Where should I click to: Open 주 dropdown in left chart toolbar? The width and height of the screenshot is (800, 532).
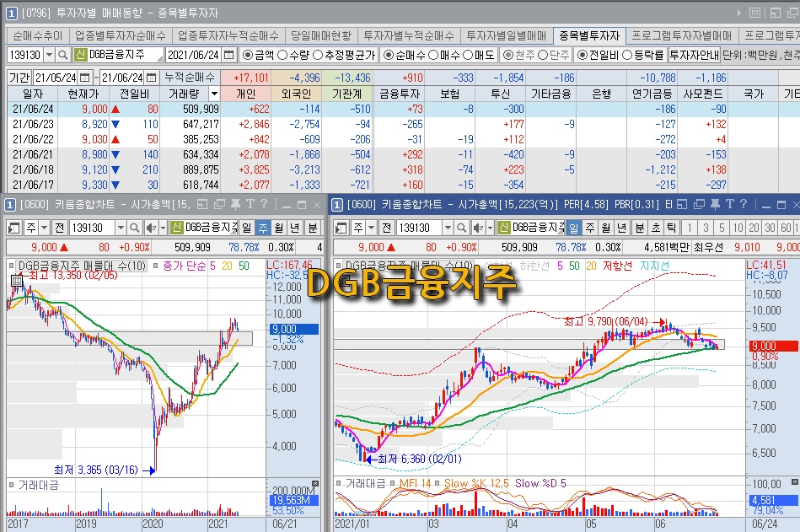click(45, 228)
